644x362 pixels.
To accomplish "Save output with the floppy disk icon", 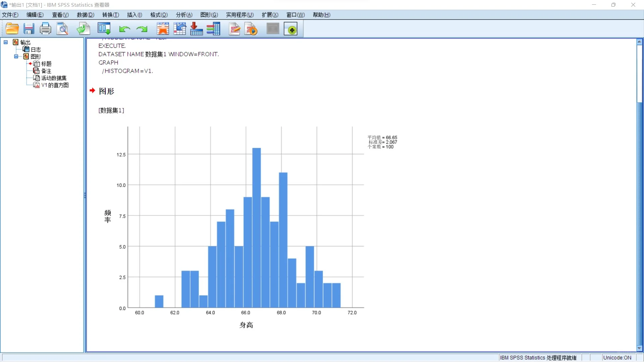I will pos(29,29).
